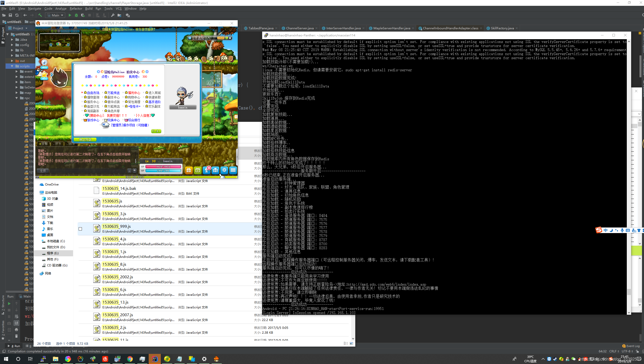Open the character button with red plus badge

click(207, 170)
